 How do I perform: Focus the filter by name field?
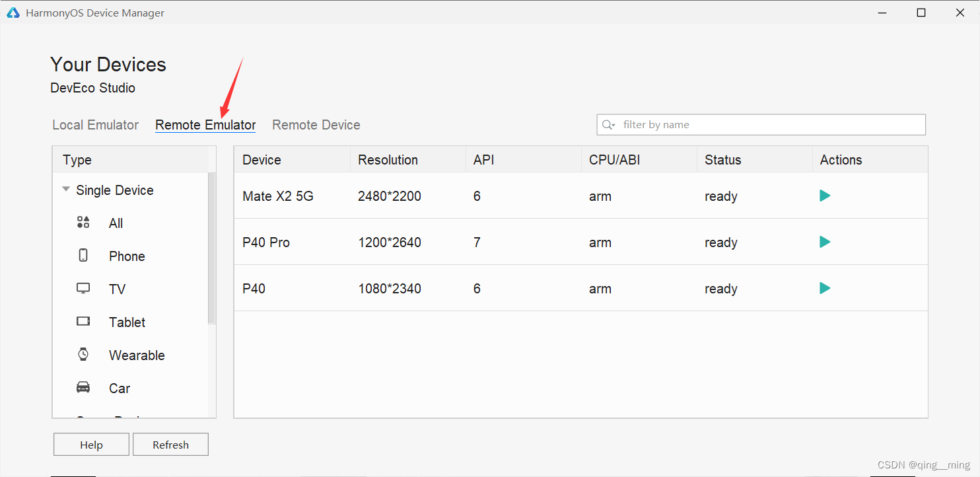click(x=761, y=125)
